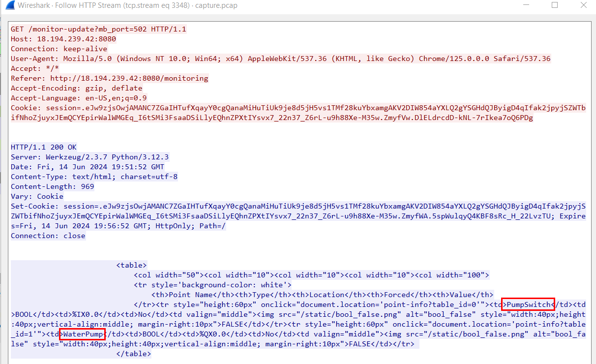Select the Accept-Encoding: gzip, deflate line
The height and width of the screenshot is (364, 596).
77,88
